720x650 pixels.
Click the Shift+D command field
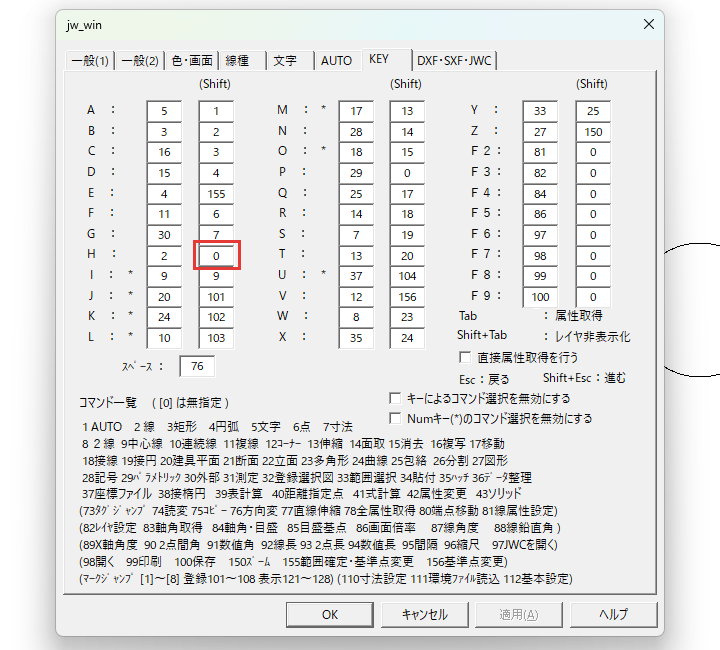[x=216, y=173]
